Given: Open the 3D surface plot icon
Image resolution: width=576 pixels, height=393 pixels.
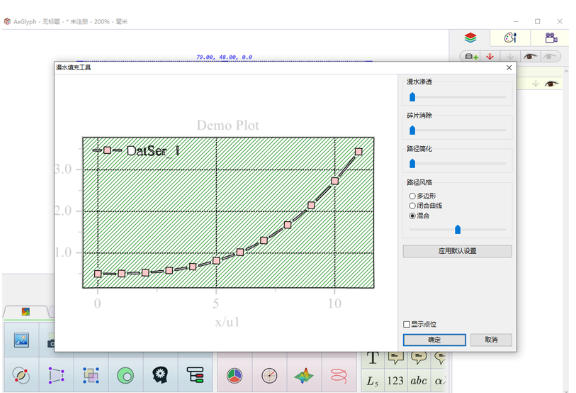Looking at the screenshot, I should (x=304, y=376).
